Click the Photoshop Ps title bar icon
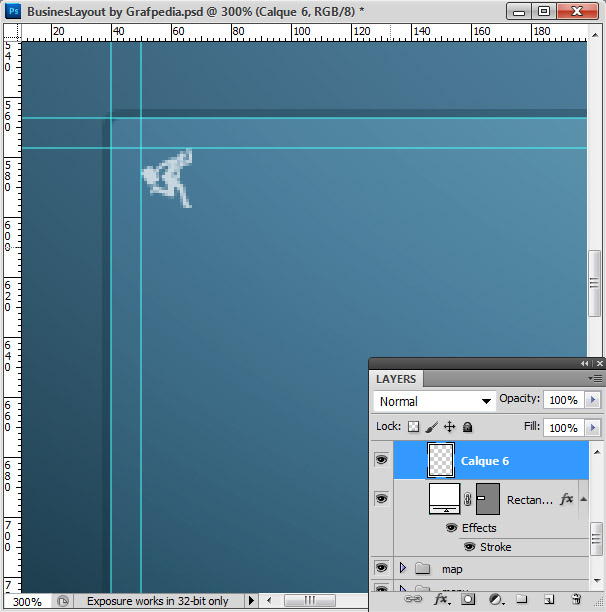606x612 pixels. coord(13,11)
